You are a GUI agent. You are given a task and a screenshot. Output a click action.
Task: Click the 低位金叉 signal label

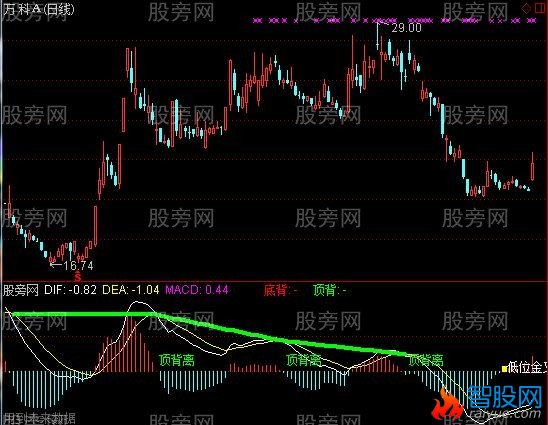coord(528,368)
